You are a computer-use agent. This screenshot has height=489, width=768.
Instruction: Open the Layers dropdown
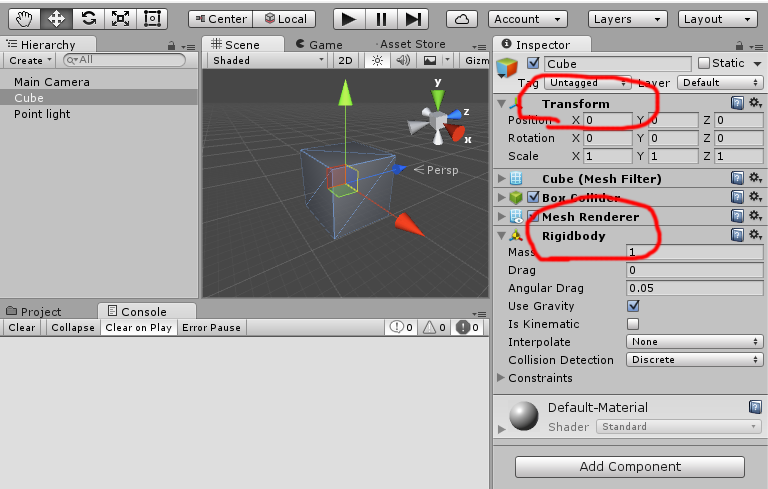pos(627,19)
